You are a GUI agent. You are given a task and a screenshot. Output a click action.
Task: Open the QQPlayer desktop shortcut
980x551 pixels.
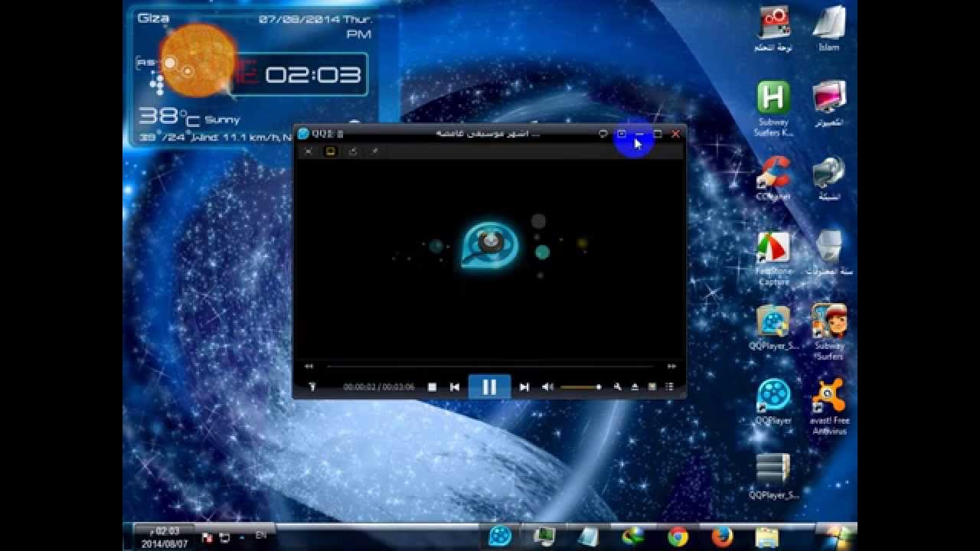pos(773,402)
